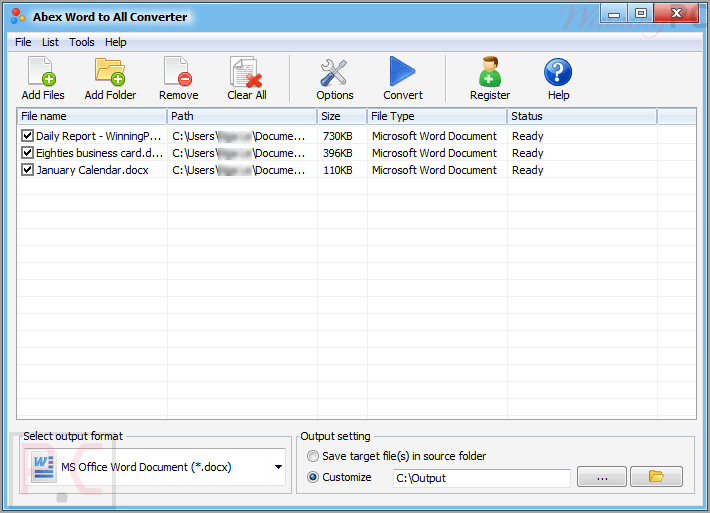Open the Tools menu
The height and width of the screenshot is (513, 710).
point(82,42)
